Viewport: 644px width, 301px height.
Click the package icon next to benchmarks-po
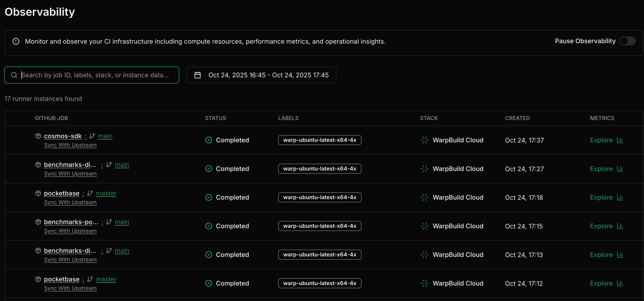point(38,222)
